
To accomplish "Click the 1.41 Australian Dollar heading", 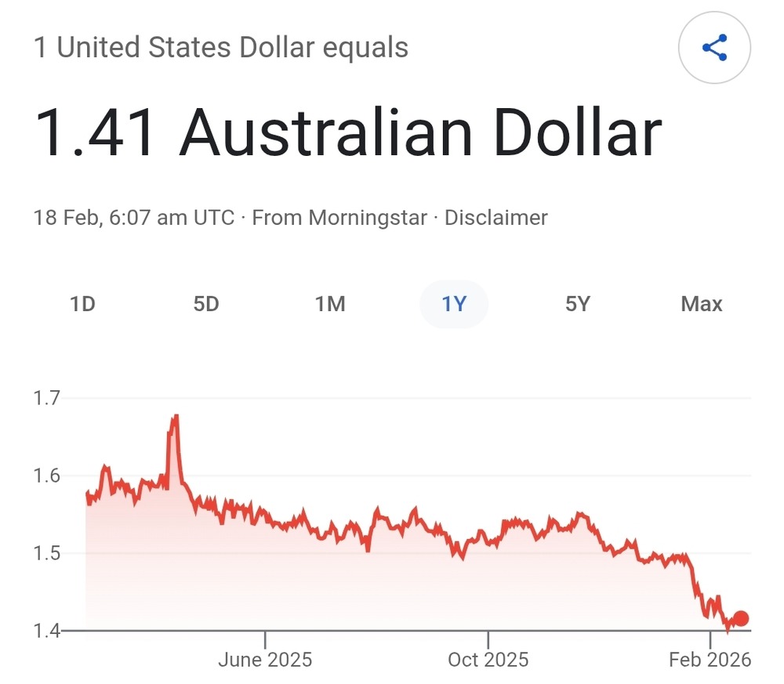I will [349, 133].
